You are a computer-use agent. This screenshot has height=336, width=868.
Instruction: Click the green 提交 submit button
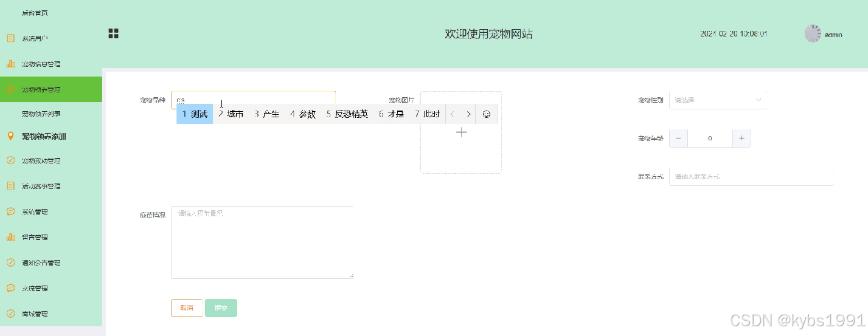[x=221, y=308]
